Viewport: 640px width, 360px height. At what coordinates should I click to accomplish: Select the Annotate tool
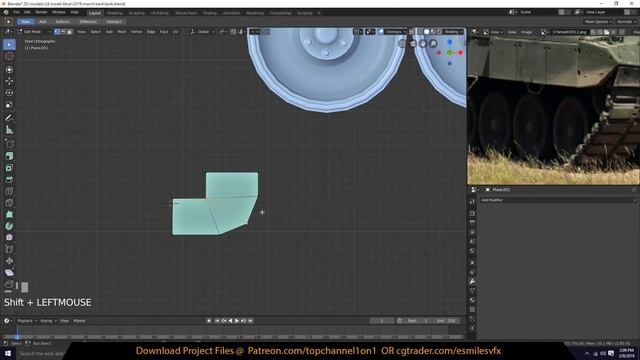[9, 118]
